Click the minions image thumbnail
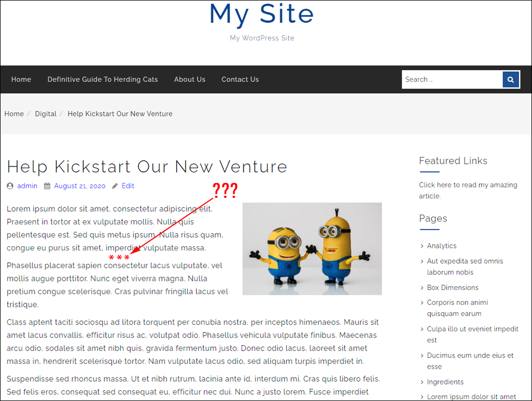Screen dimensions: 532x401 click(x=312, y=249)
